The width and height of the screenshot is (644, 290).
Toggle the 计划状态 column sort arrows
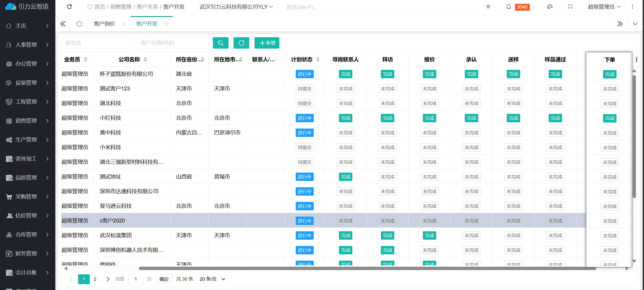point(318,59)
